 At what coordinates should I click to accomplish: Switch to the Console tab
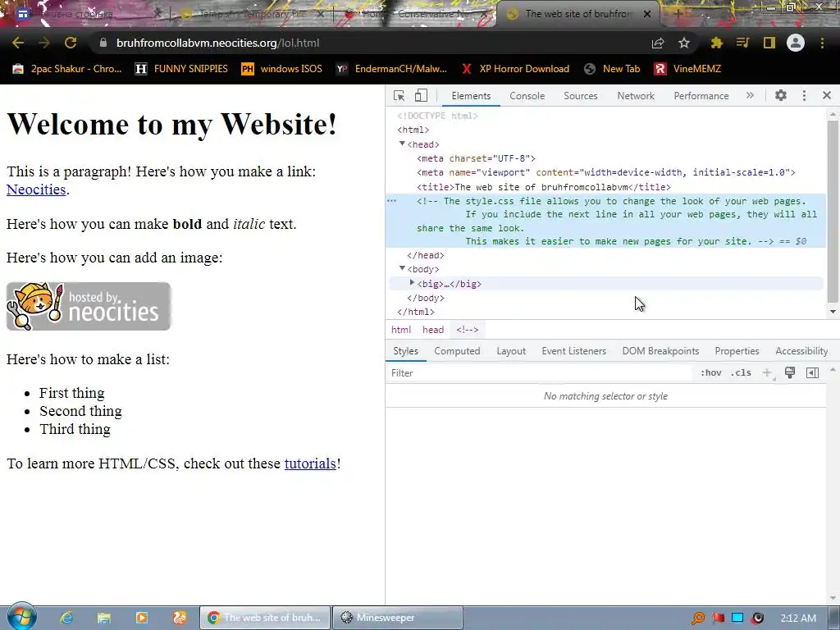527,96
